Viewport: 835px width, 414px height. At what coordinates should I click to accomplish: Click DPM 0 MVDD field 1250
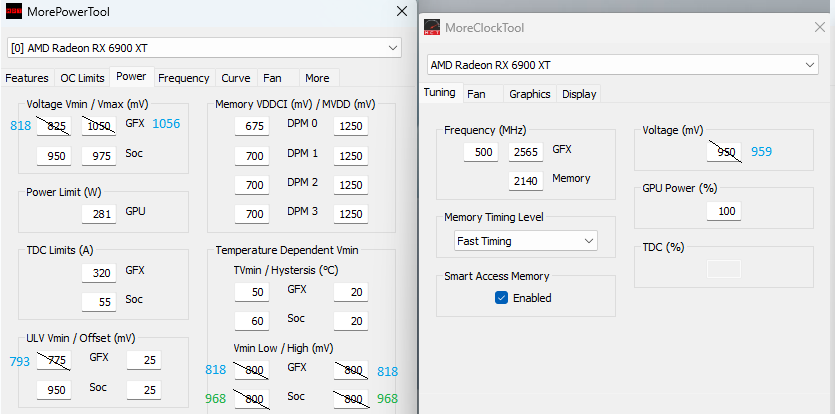[x=351, y=126]
